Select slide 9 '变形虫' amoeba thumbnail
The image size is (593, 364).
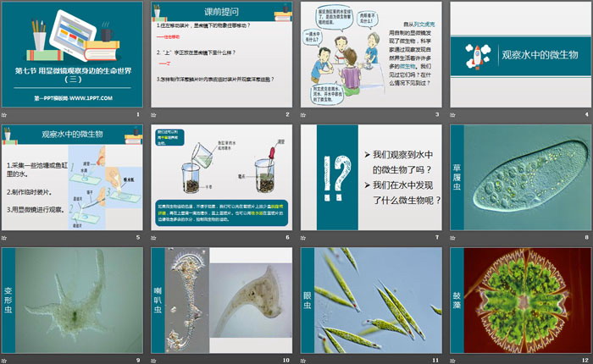[72, 301]
